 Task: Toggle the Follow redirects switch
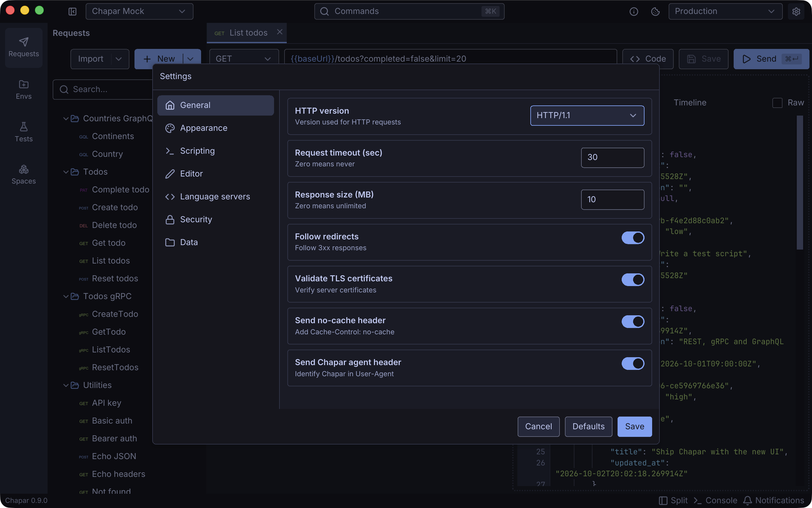click(x=633, y=237)
